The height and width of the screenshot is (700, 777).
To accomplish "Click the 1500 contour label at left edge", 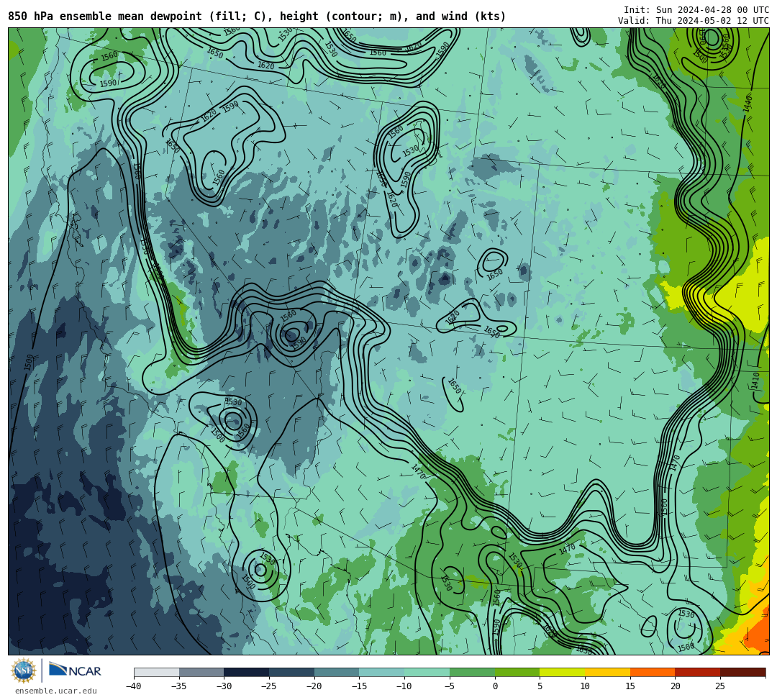I will tap(29, 362).
